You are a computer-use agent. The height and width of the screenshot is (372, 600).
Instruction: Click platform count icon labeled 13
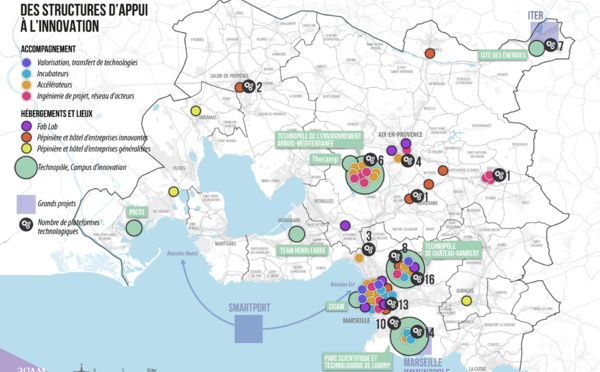click(x=391, y=304)
